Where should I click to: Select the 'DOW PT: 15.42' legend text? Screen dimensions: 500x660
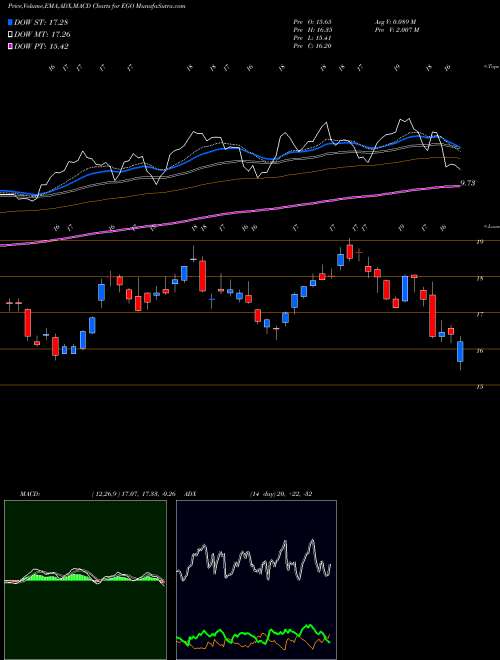pyautogui.click(x=41, y=47)
